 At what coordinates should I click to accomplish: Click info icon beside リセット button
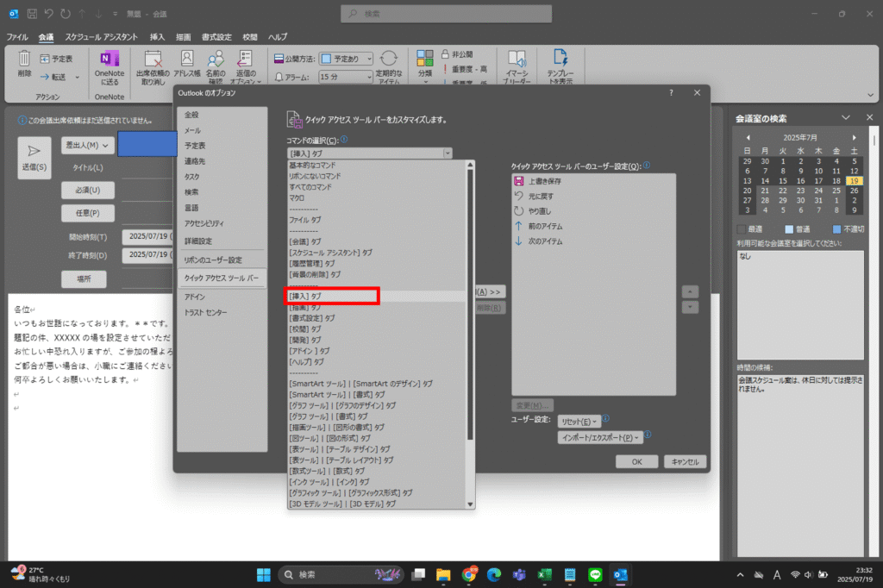606,418
